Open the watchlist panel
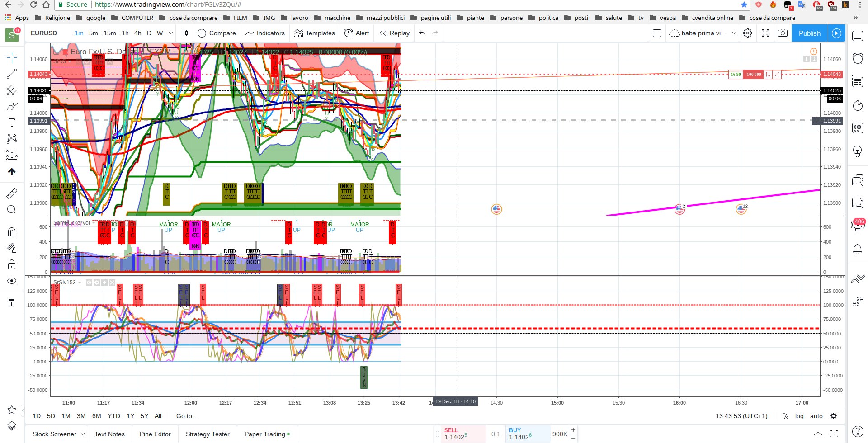The width and height of the screenshot is (868, 443). pyautogui.click(x=858, y=36)
